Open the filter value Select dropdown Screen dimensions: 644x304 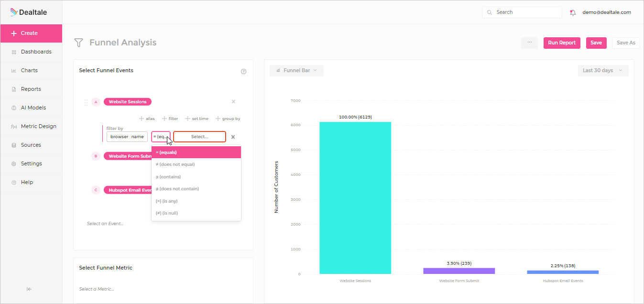[199, 137]
